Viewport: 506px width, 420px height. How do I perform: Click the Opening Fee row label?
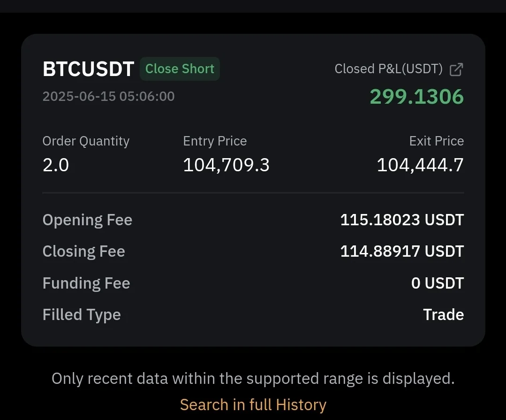tap(87, 220)
